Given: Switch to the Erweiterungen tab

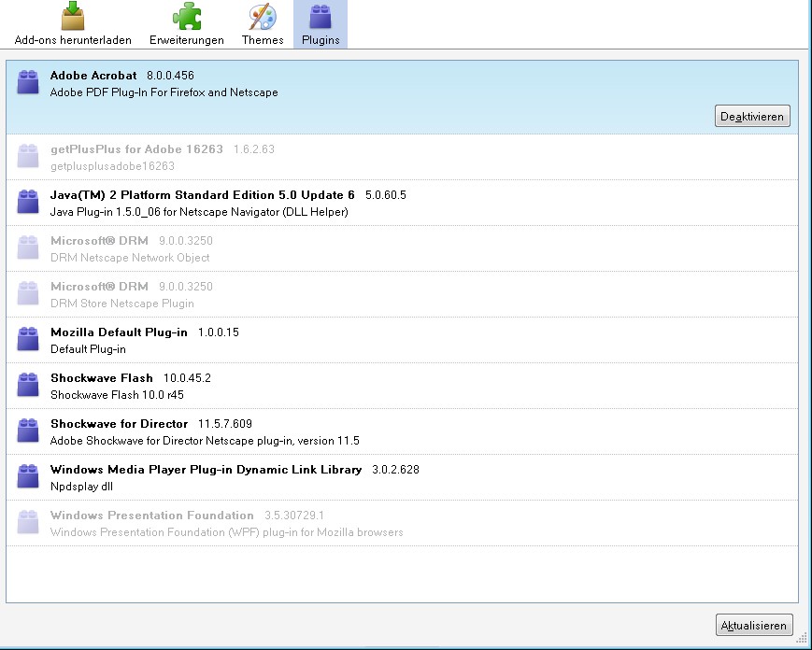Looking at the screenshot, I should pyautogui.click(x=187, y=24).
